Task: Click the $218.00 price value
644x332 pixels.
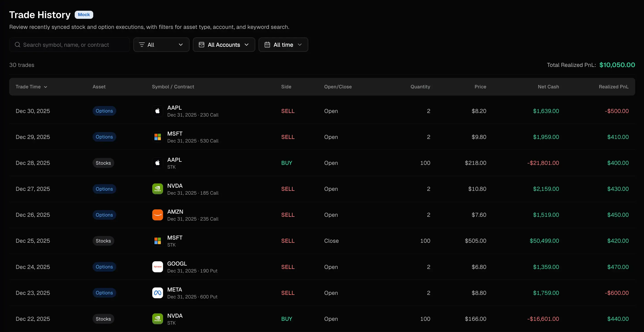Action: (x=475, y=163)
